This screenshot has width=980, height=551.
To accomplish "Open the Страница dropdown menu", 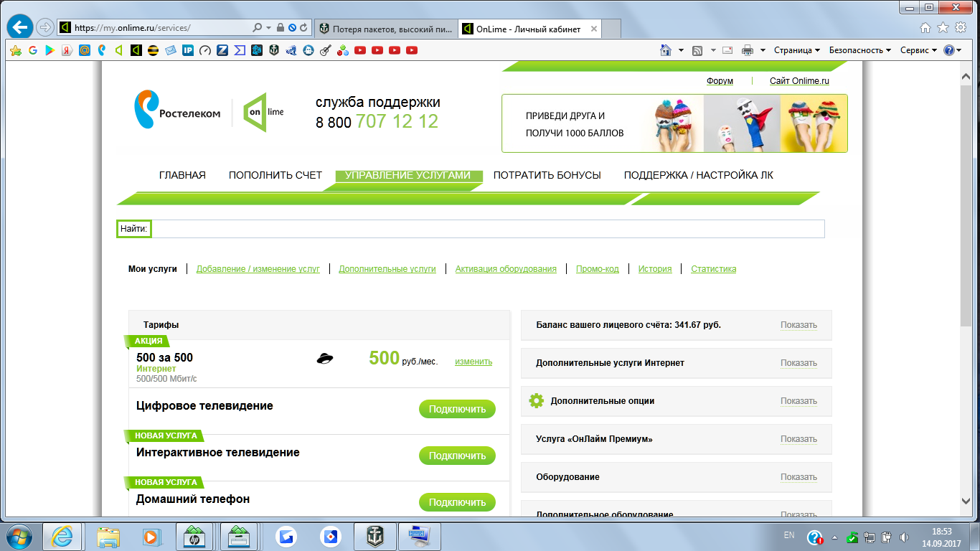I will (x=797, y=50).
